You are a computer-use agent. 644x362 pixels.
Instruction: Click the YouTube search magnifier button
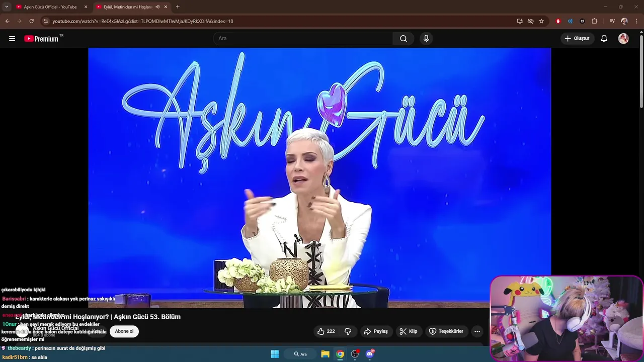click(404, 39)
